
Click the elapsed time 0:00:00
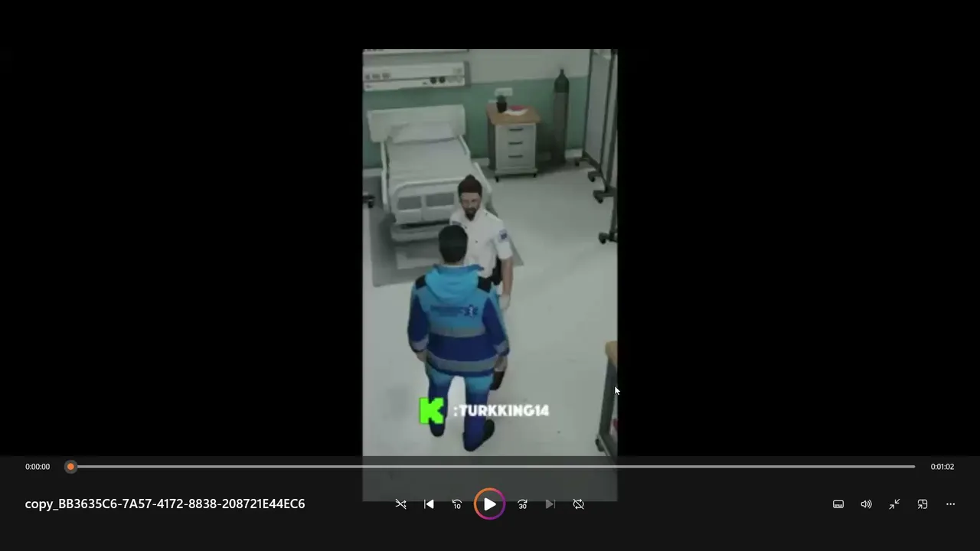[x=38, y=467]
